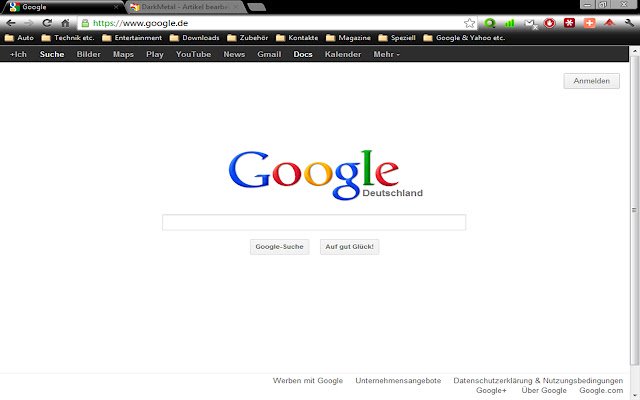Viewport: 640px width, 400px height.
Task: Open Gmail in the Google bar
Action: coord(269,54)
